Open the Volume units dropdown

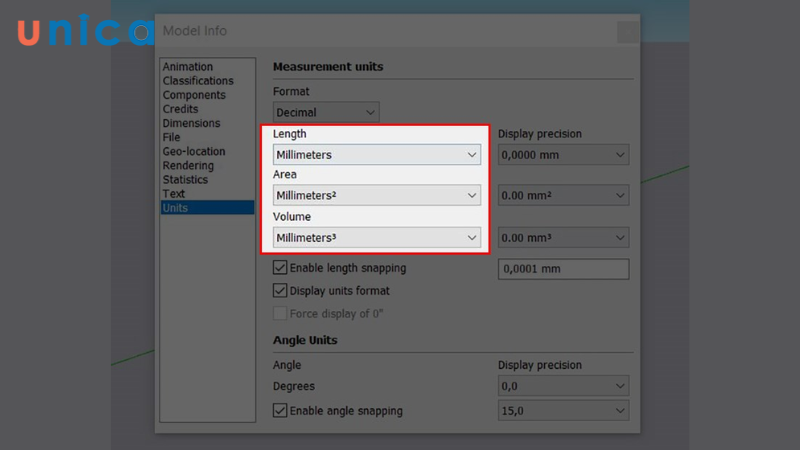coord(376,238)
